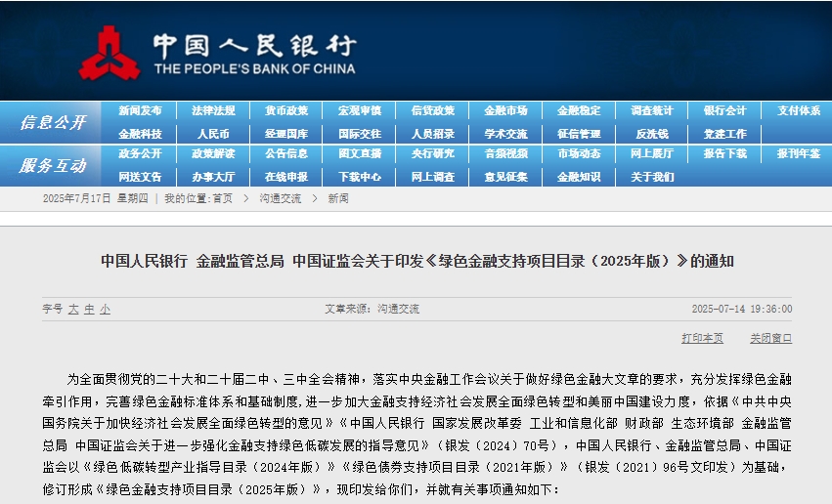Set font size to 小
This screenshot has height=504, width=832.
coord(105,309)
